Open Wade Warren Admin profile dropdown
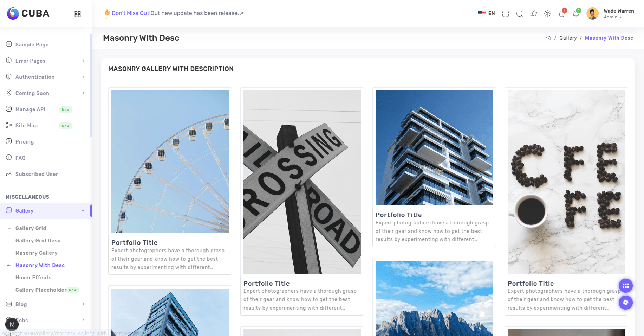 pyautogui.click(x=610, y=14)
